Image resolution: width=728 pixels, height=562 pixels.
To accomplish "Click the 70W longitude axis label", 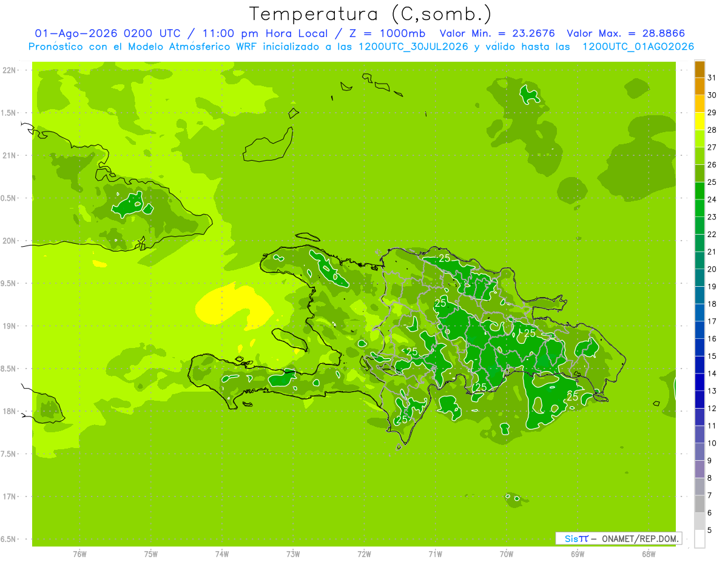I will tap(507, 554).
